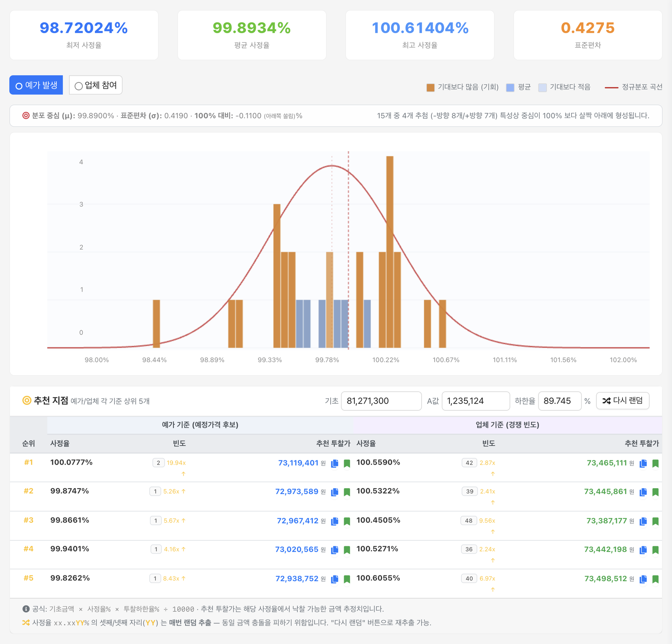The image size is (672, 644).
Task: Copy the 73,498,512 bid amount
Action: pos(643,579)
